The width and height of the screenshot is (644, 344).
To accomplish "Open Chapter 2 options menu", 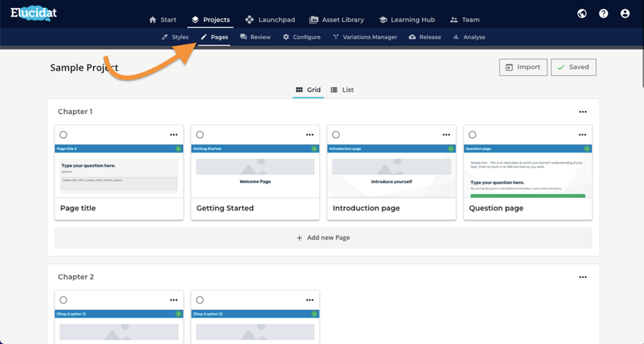I will click(583, 277).
